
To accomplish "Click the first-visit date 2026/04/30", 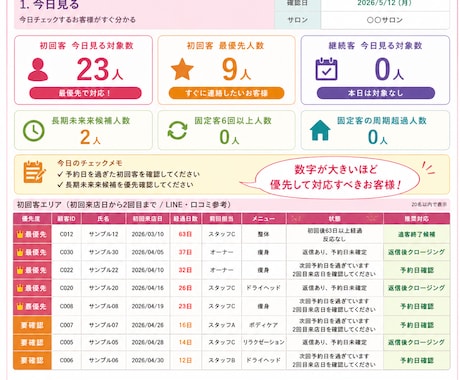I will click(x=148, y=360).
